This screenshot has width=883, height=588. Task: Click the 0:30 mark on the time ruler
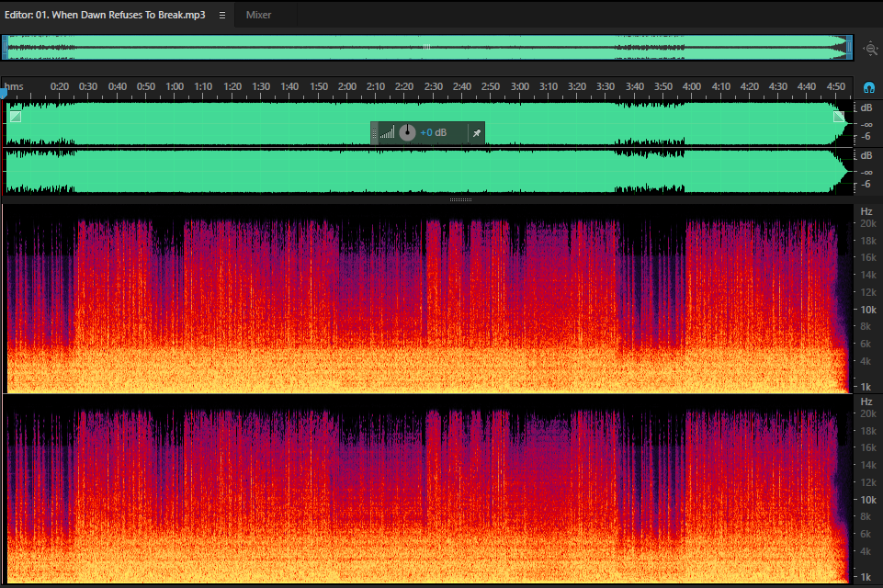click(88, 86)
